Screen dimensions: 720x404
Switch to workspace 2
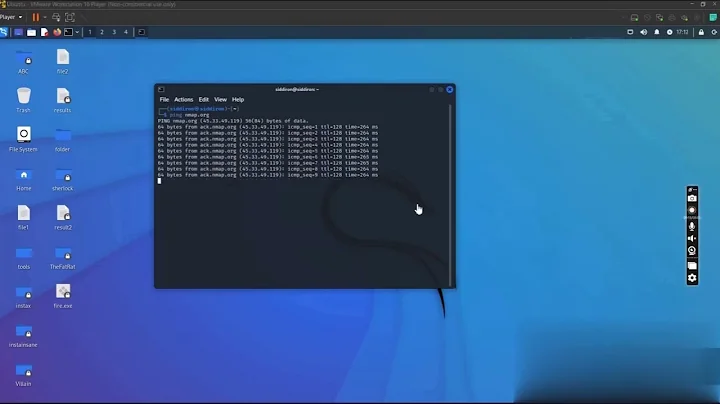pyautogui.click(x=102, y=32)
